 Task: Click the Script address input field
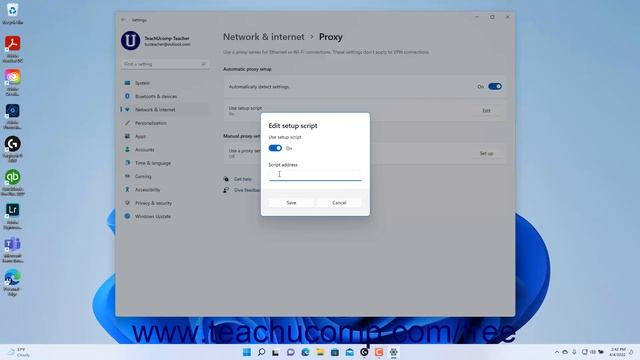(x=315, y=175)
